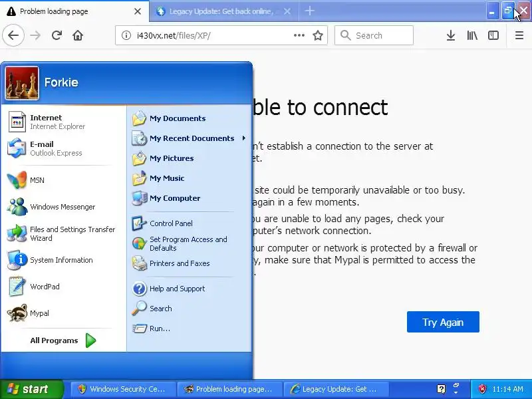Select Problem loading page taskbar button
The image size is (532, 399).
pos(229,389)
